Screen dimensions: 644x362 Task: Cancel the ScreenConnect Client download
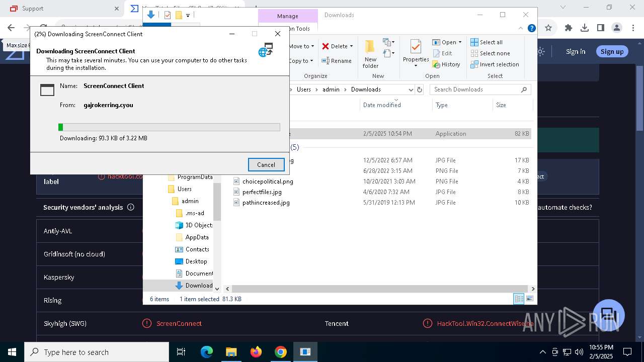tap(266, 164)
